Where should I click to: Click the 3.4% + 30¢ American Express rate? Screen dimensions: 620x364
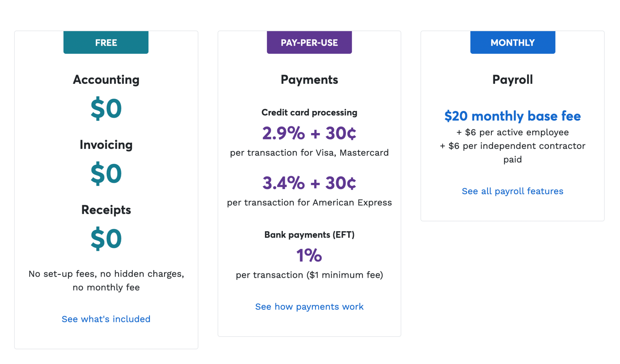tap(309, 183)
